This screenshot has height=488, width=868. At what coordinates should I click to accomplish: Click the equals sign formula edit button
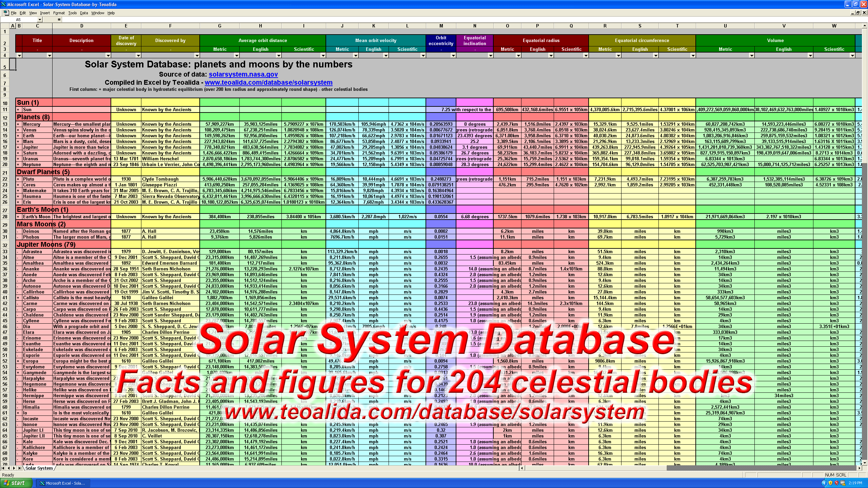59,20
